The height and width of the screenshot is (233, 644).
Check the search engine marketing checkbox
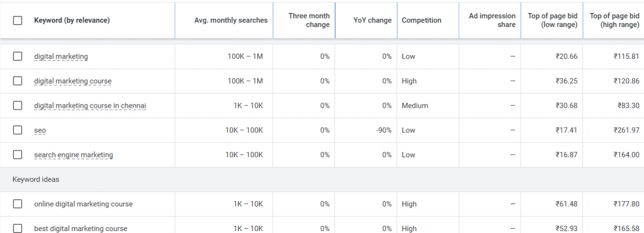17,155
